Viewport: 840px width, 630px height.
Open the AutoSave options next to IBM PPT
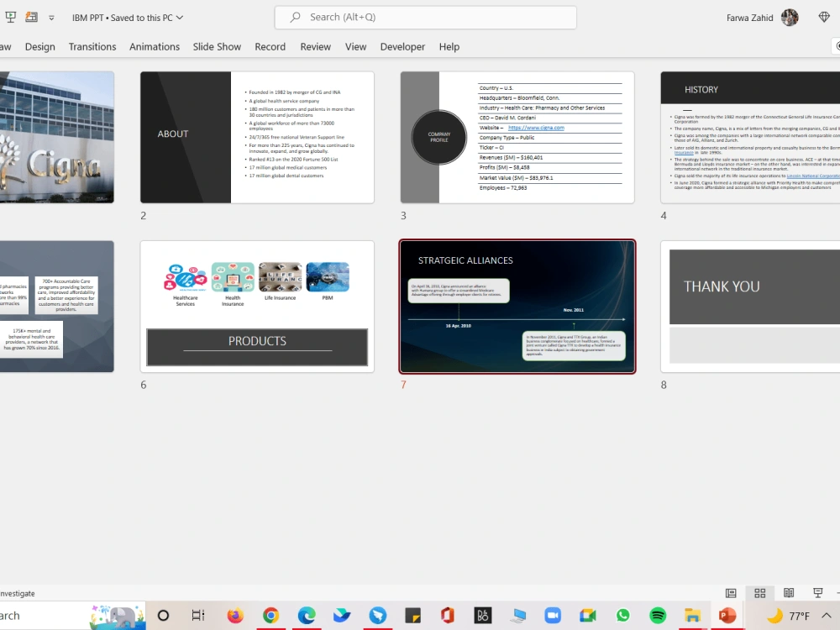[29, 17]
